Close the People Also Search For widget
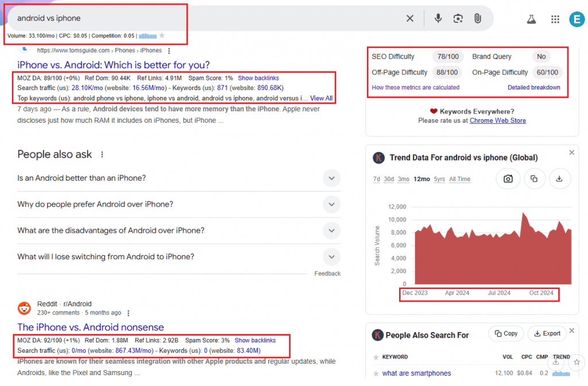588x386 pixels. 571,330
